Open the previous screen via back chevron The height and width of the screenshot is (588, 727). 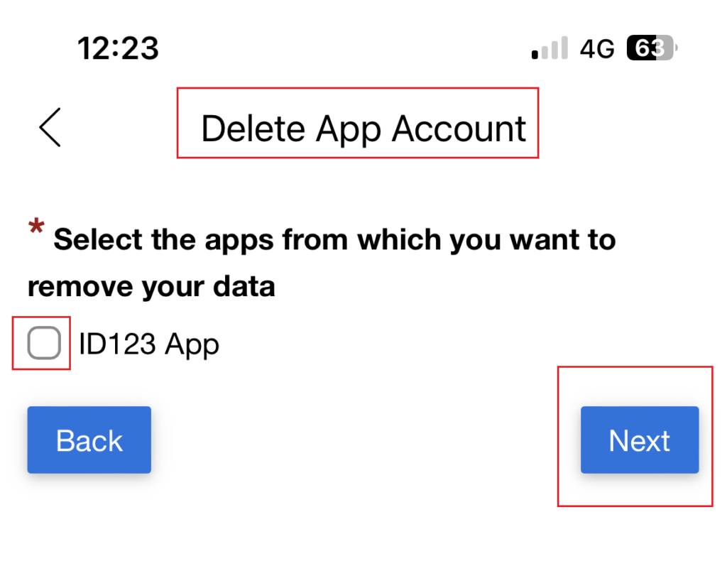(48, 126)
